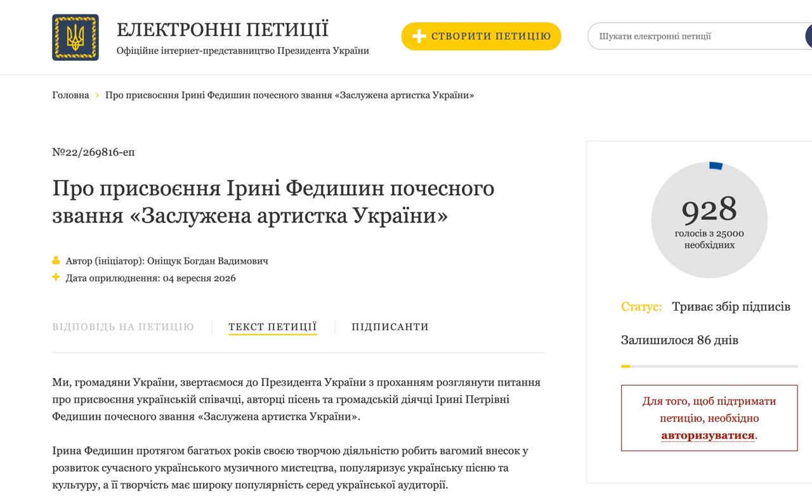Click the breadcrumb chevron separator after Головна
Image resolution: width=812 pixels, height=504 pixels.
97,95
